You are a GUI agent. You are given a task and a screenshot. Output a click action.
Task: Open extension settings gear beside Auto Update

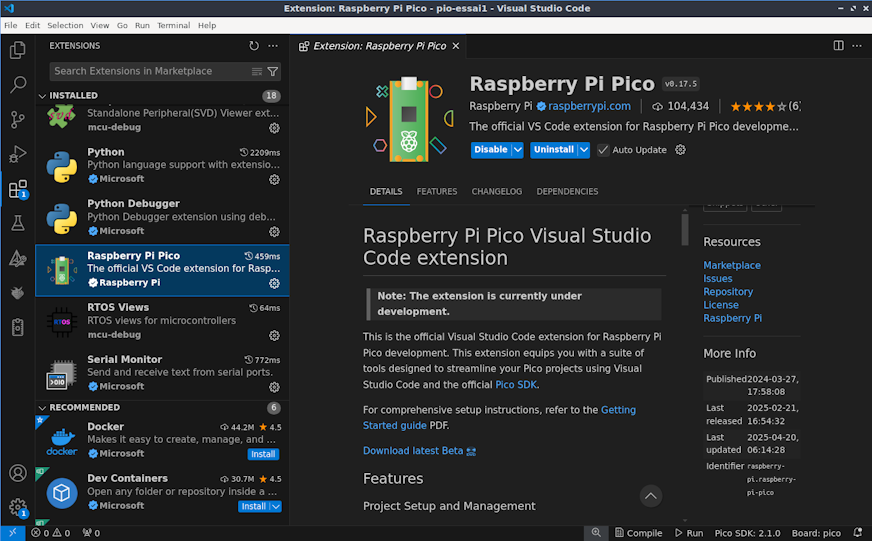(680, 150)
